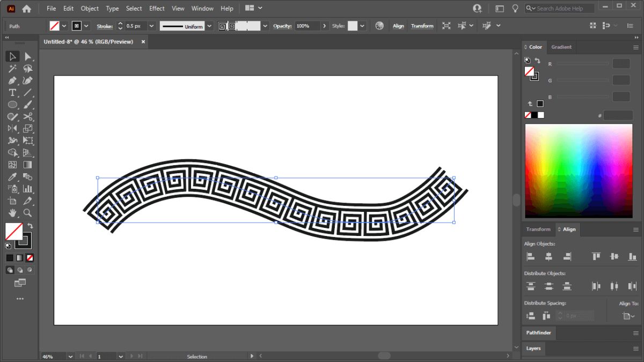
Task: Open Uniform variable width profile dropdown
Action: coord(209,26)
